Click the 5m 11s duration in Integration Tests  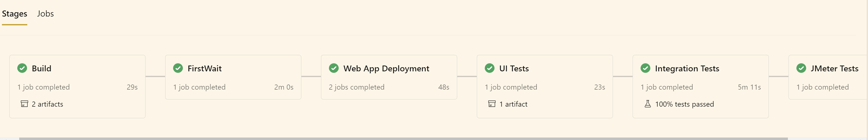pos(749,87)
